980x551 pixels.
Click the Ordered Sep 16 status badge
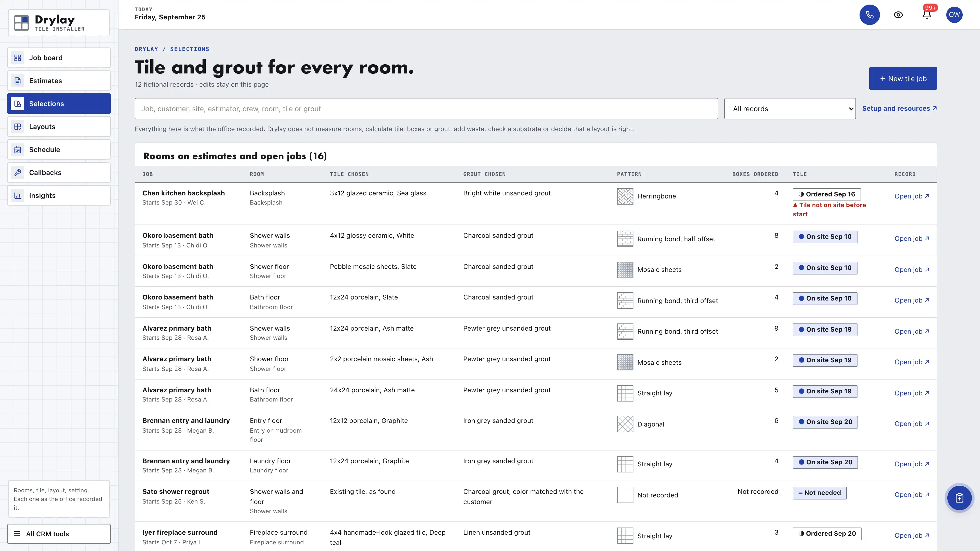[827, 194]
